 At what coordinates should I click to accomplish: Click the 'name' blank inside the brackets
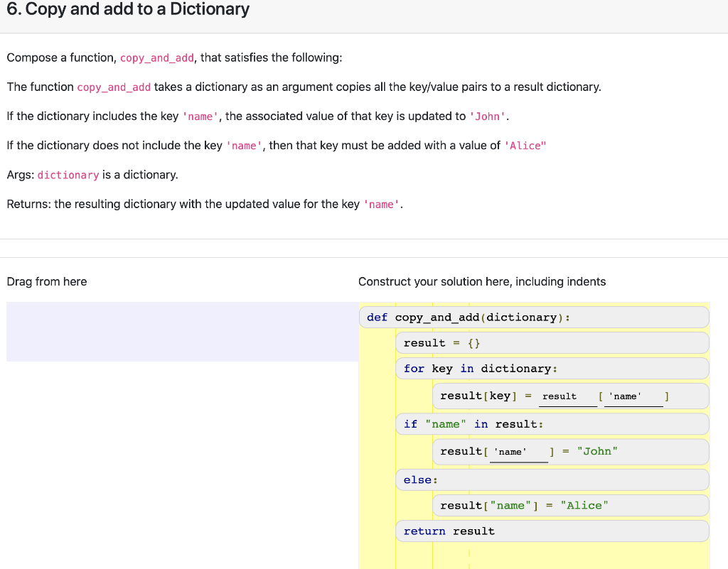[x=633, y=396]
